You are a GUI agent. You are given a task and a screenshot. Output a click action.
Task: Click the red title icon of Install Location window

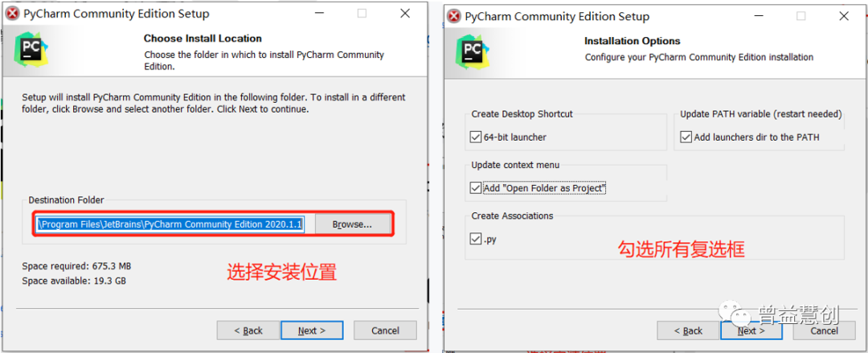11,14
